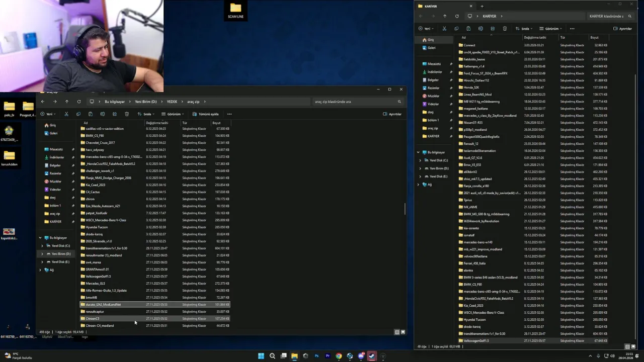Click Copy icon in KARİYER window

pyautogui.click(x=456, y=29)
